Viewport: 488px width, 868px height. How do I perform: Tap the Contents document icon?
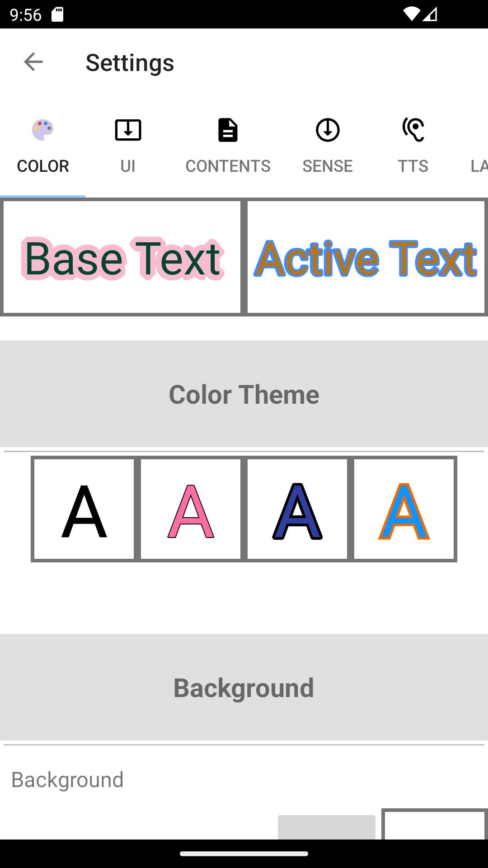tap(228, 130)
